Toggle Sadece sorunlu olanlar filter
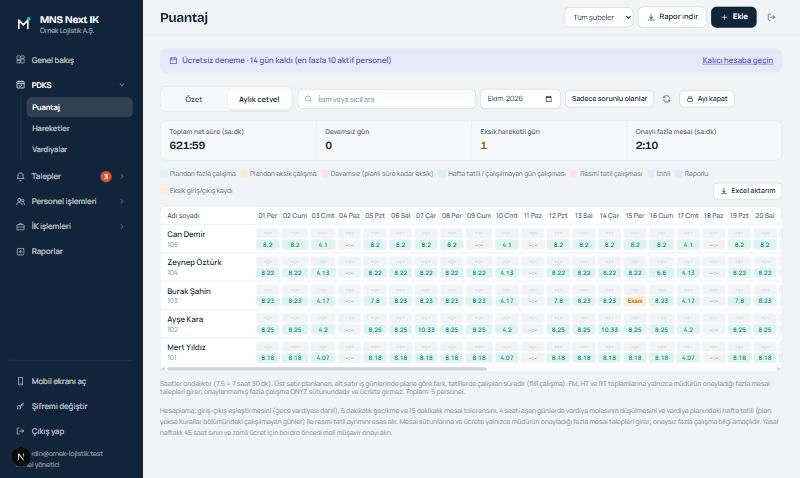This screenshot has width=800, height=478. [x=609, y=99]
